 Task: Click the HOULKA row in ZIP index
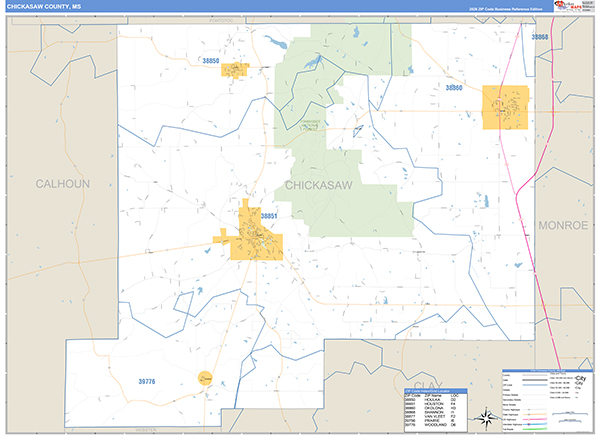[x=436, y=400]
